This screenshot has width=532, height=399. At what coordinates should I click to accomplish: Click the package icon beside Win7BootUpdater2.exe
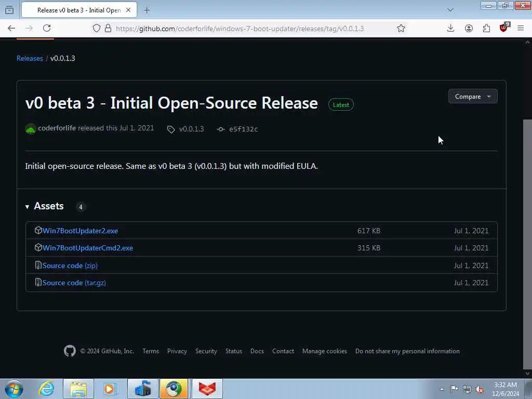pyautogui.click(x=38, y=230)
